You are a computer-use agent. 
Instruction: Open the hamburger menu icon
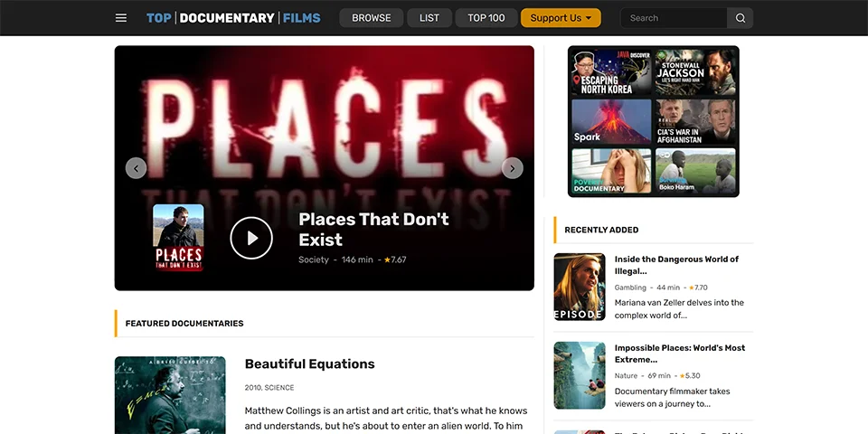[120, 18]
